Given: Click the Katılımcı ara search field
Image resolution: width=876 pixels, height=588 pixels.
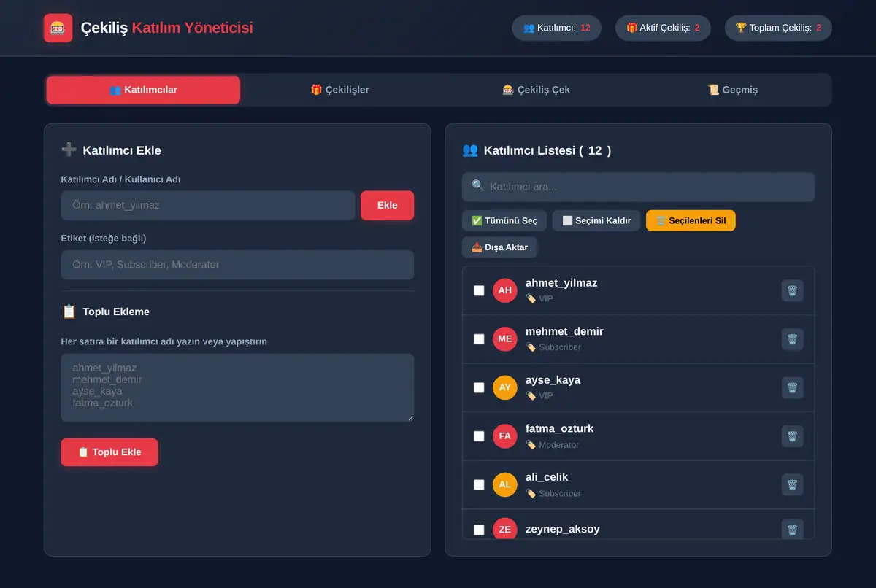Looking at the screenshot, I should pyautogui.click(x=639, y=187).
